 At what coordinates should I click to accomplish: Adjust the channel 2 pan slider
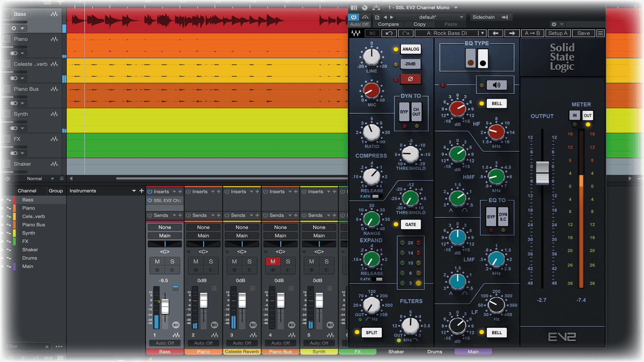(203, 244)
